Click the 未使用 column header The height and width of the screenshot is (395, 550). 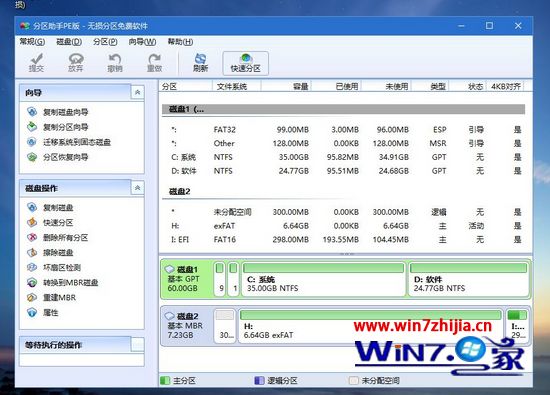click(x=386, y=86)
